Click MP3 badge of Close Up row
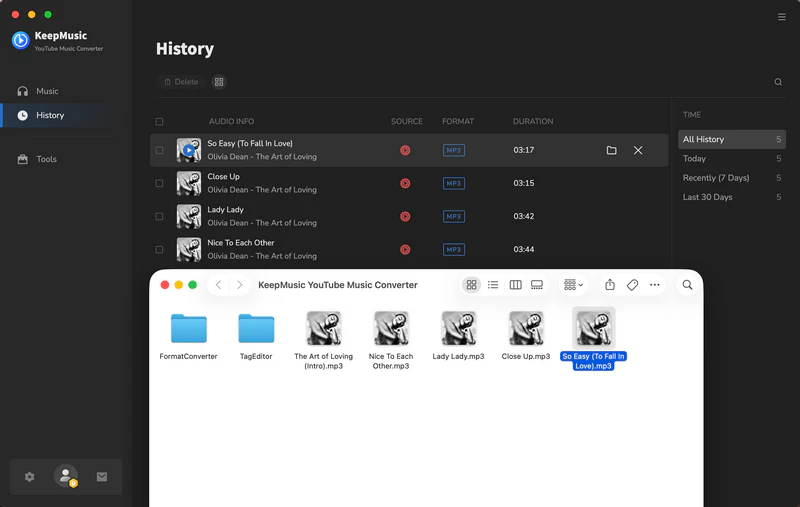800x507 pixels. point(454,184)
